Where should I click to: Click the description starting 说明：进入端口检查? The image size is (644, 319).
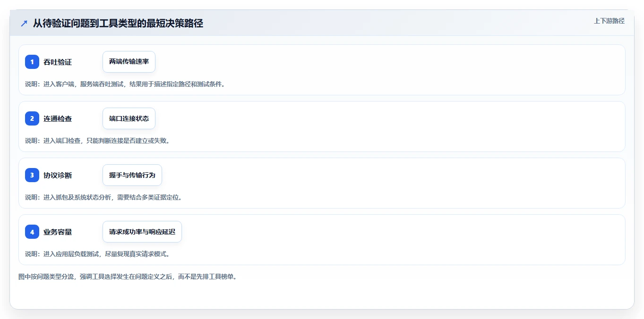98,141
